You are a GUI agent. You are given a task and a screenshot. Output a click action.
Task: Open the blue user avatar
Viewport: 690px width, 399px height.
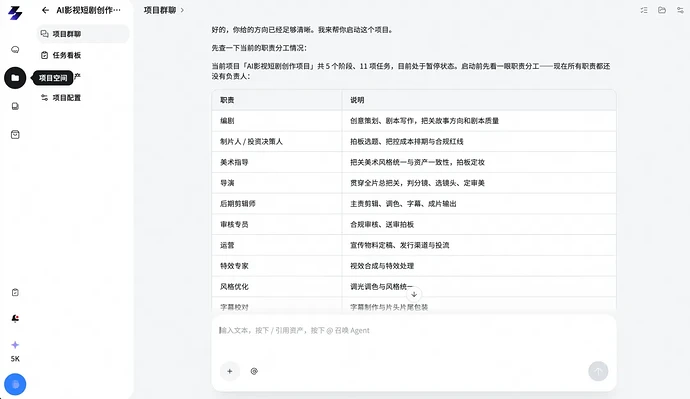point(15,384)
